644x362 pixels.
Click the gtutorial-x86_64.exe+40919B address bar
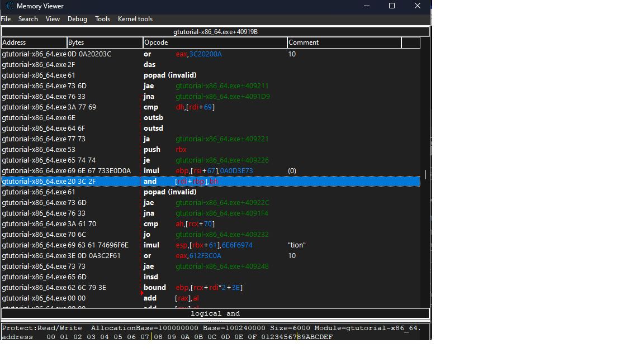point(215,32)
